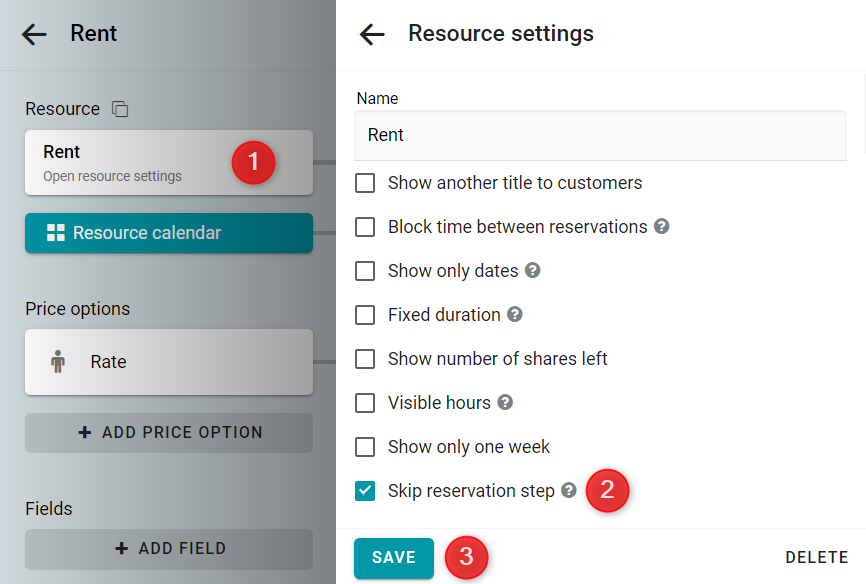The image size is (866, 584).
Task: Tick the Show only dates checkbox
Action: point(365,271)
